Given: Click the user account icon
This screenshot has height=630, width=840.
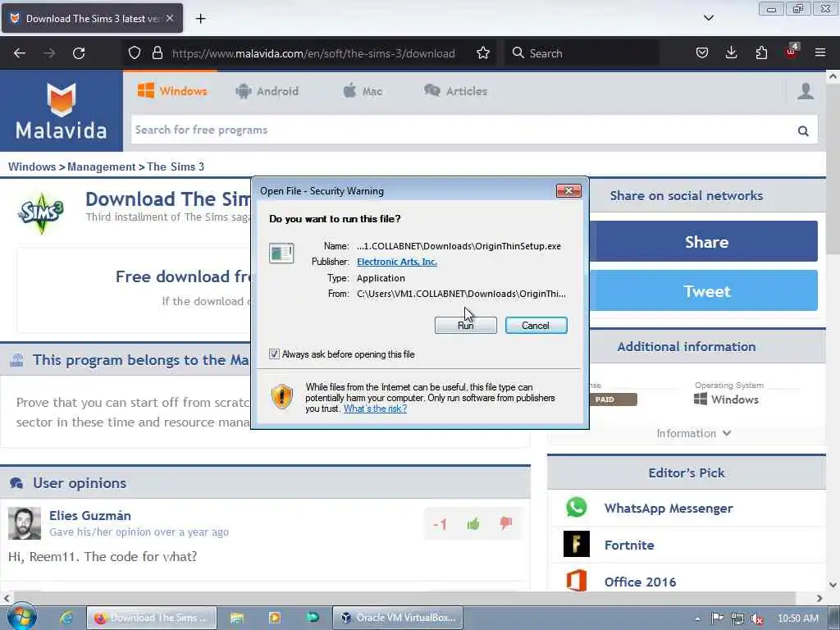Looking at the screenshot, I should point(806,91).
